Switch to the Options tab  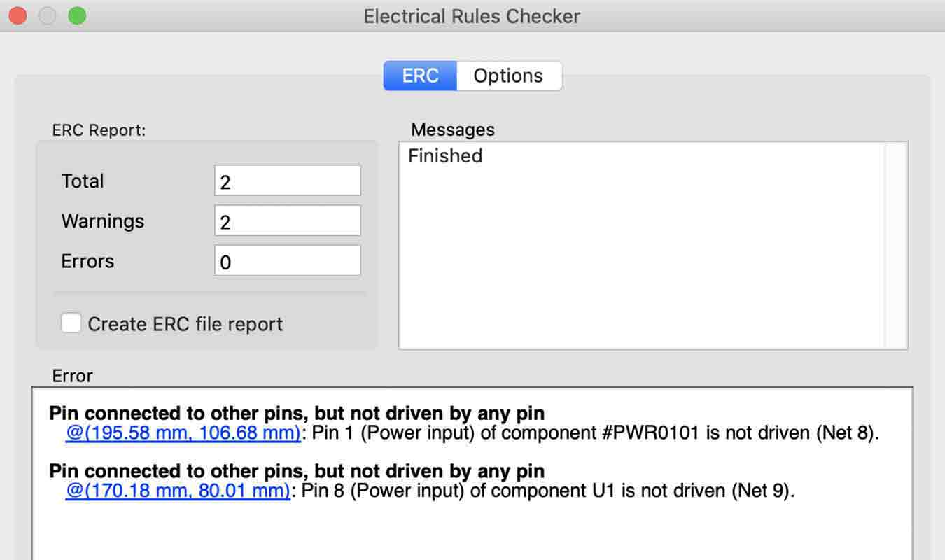[x=508, y=76]
